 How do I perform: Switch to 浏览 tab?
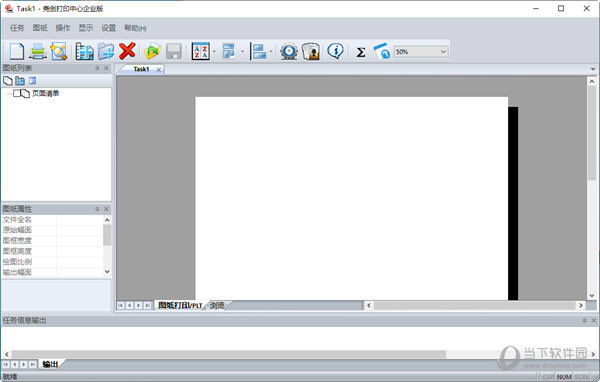pos(217,305)
